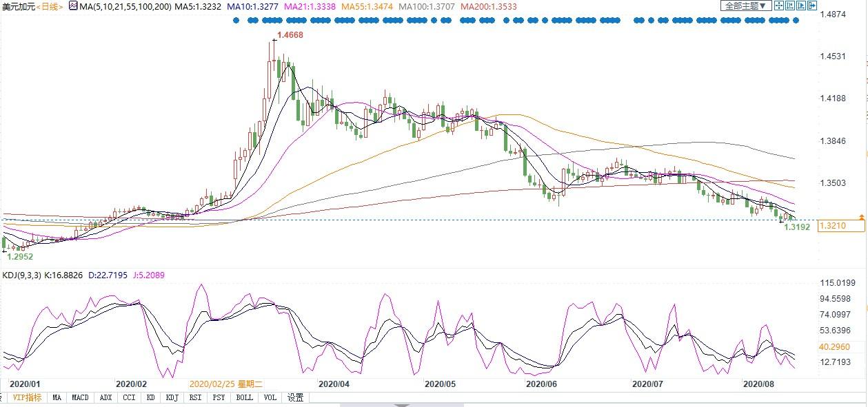Select the MACD indicator tab
The height and width of the screenshot is (407, 868).
81,397
